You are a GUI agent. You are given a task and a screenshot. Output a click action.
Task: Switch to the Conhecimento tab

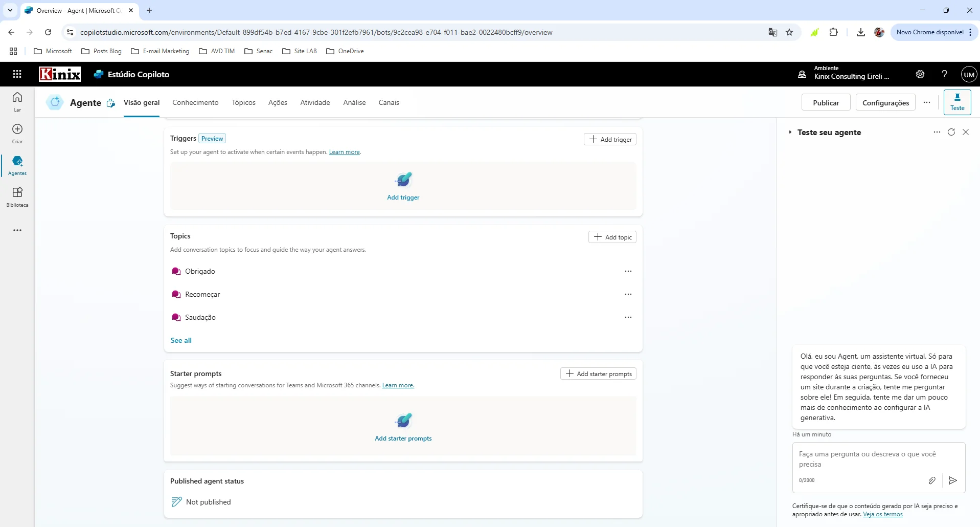pyautogui.click(x=195, y=102)
